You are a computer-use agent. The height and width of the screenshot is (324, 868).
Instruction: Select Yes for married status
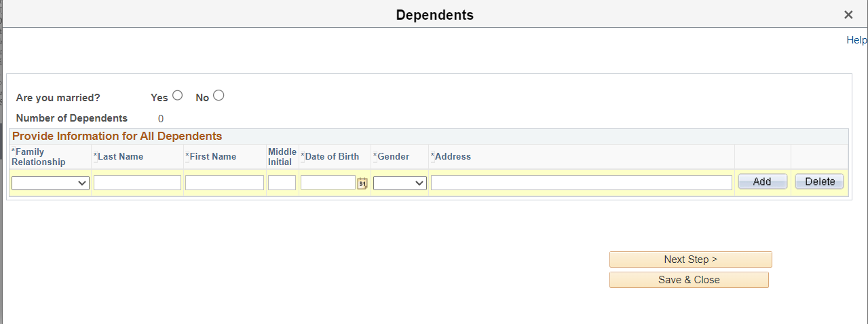click(x=178, y=96)
